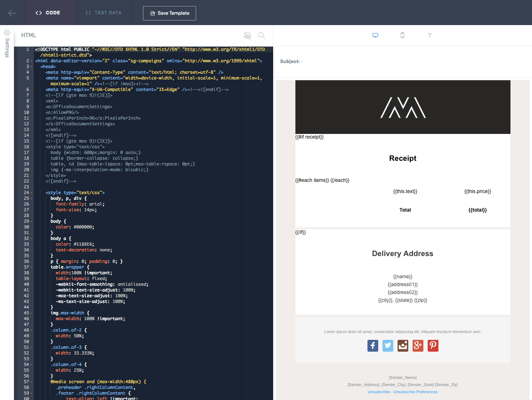This screenshot has height=400, width=532.
Task: Fold the .column.of-2 rule on line 48
Action: click(x=32, y=330)
